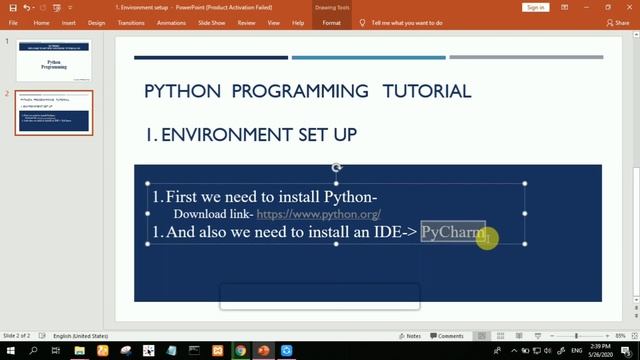Click the lightbulb Tell Me icon
This screenshot has height=360, width=640.
coord(362,23)
